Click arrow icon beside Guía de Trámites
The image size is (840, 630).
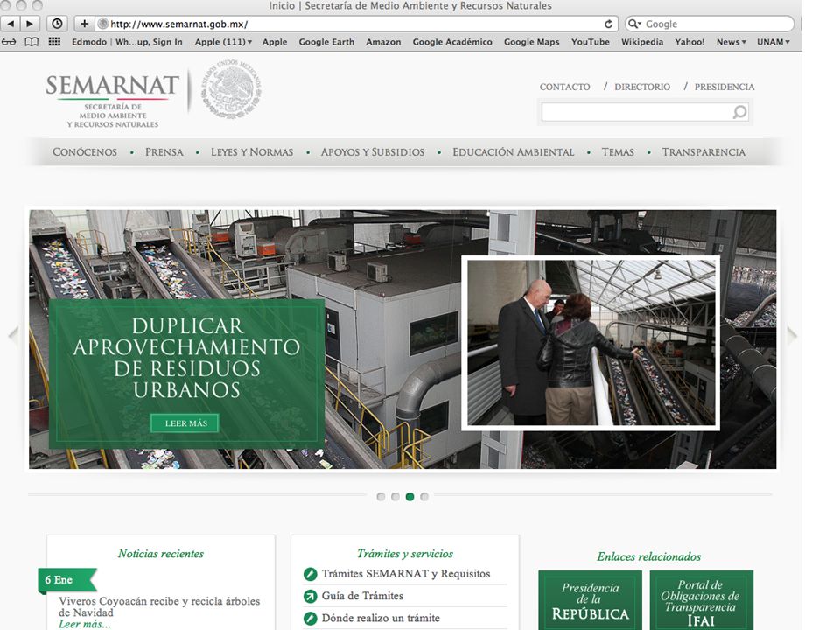pos(310,596)
